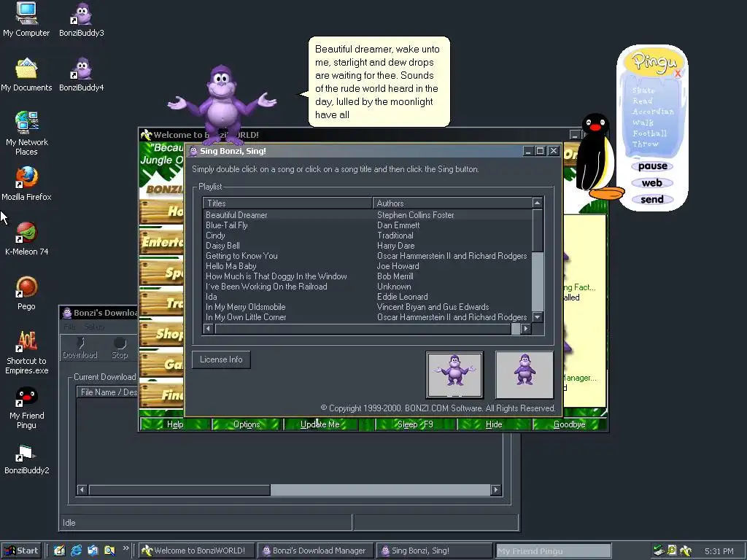Click the Titles column header
This screenshot has width=747, height=560.
pos(287,203)
